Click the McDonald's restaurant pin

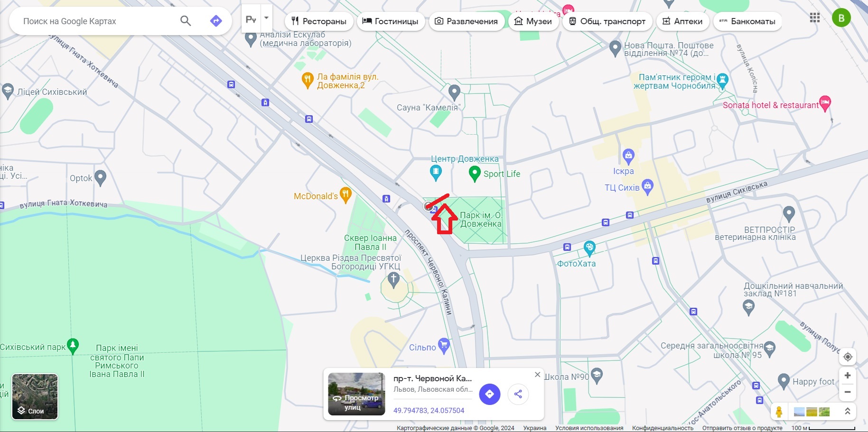(x=346, y=195)
